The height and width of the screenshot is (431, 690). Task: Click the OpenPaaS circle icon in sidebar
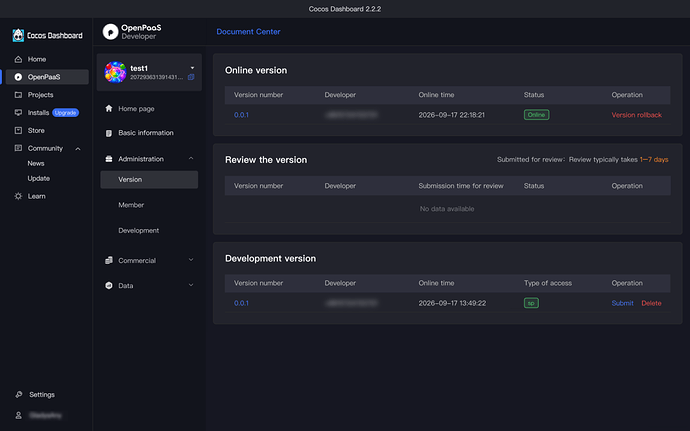(18, 77)
